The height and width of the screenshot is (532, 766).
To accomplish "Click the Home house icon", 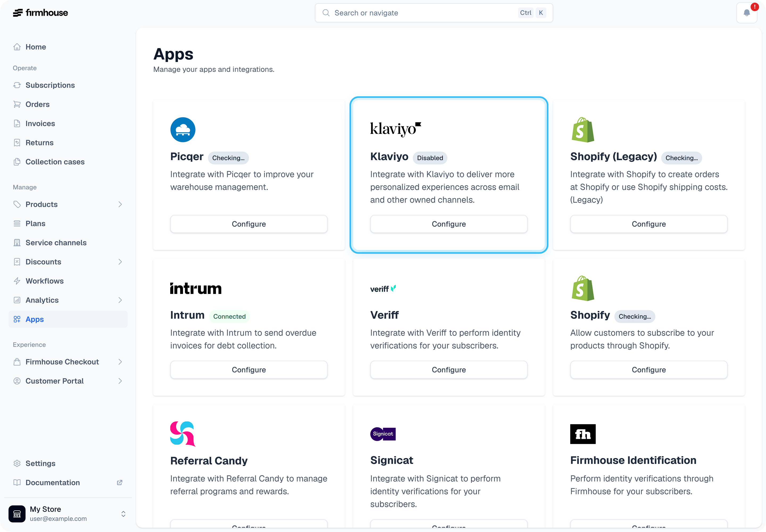I will click(17, 47).
